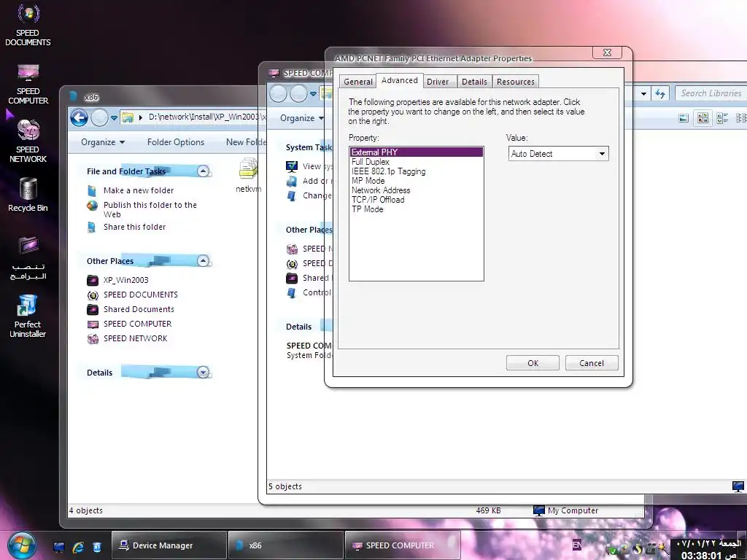Select Network Address property

click(x=381, y=190)
